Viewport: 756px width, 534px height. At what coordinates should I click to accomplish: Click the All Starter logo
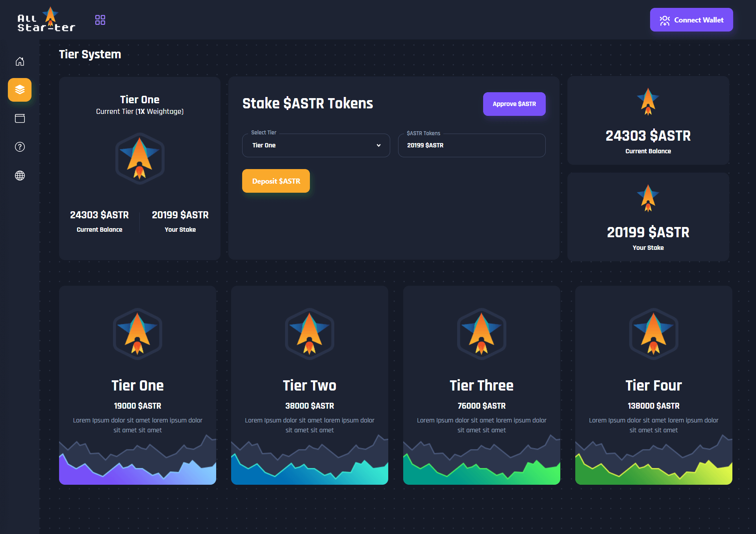point(46,20)
